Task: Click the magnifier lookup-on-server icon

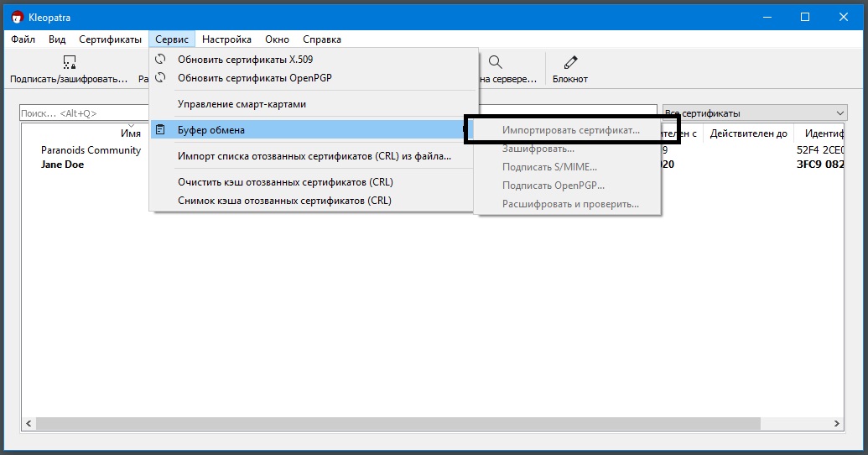Action: tap(496, 62)
